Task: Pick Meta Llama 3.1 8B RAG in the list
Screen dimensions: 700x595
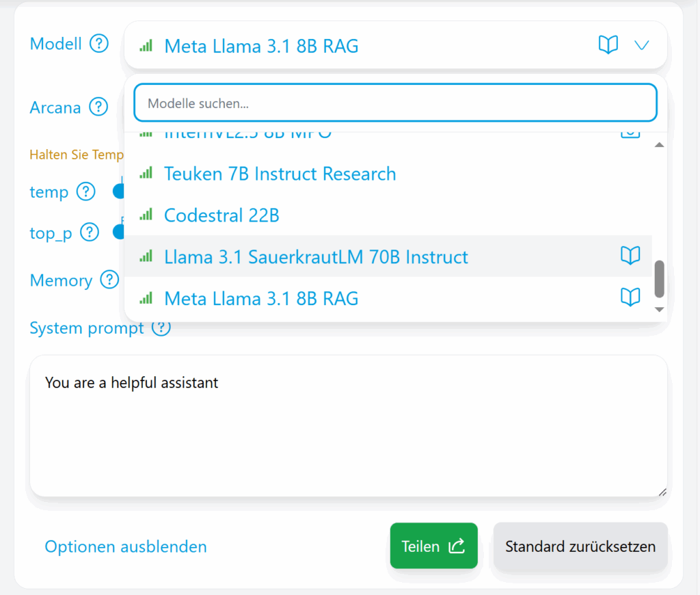Action: point(388,298)
